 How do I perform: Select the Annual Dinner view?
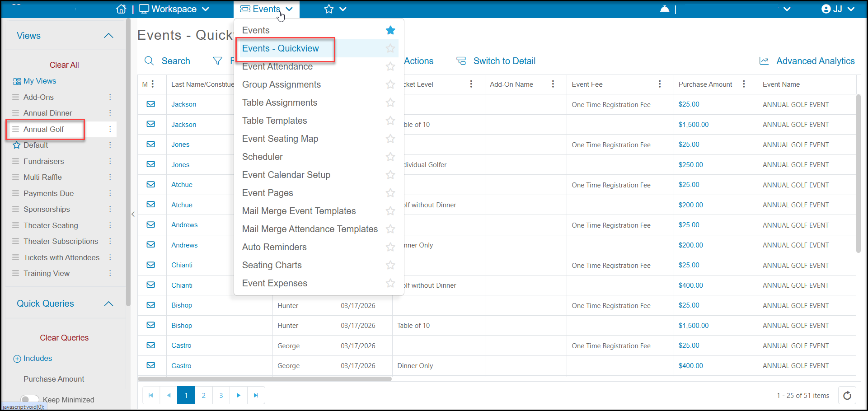[48, 113]
